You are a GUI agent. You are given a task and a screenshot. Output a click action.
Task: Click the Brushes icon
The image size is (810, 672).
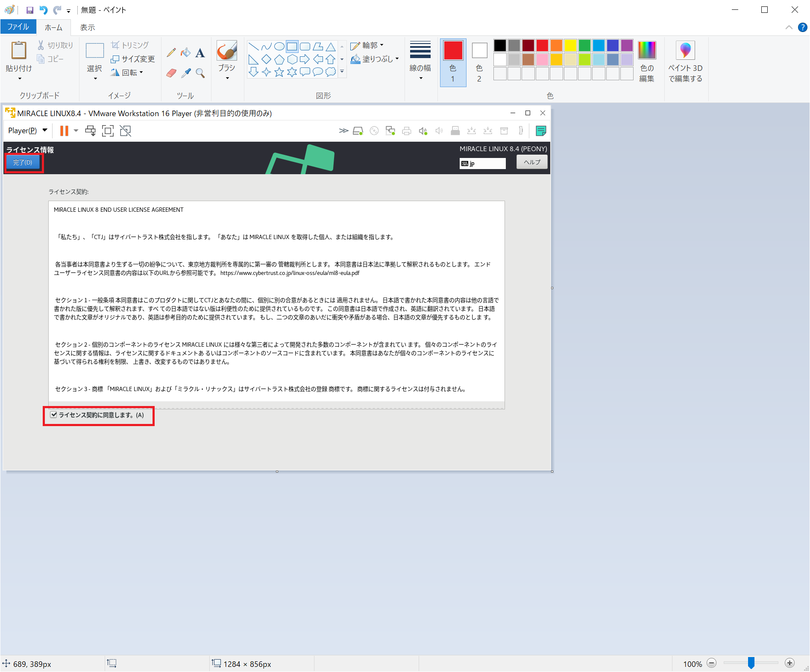[x=227, y=51]
